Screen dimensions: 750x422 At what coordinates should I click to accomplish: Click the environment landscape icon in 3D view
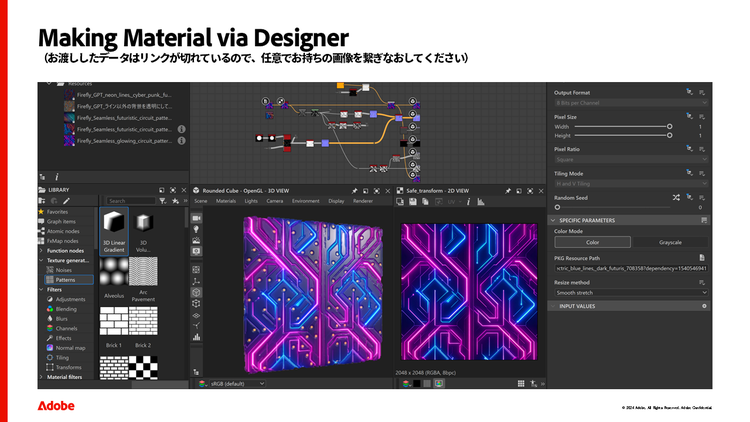(197, 240)
